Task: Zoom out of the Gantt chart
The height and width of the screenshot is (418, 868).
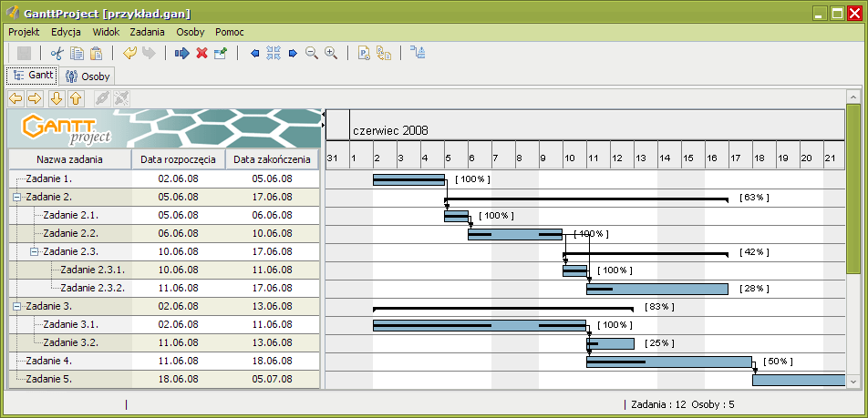Action: coord(312,53)
